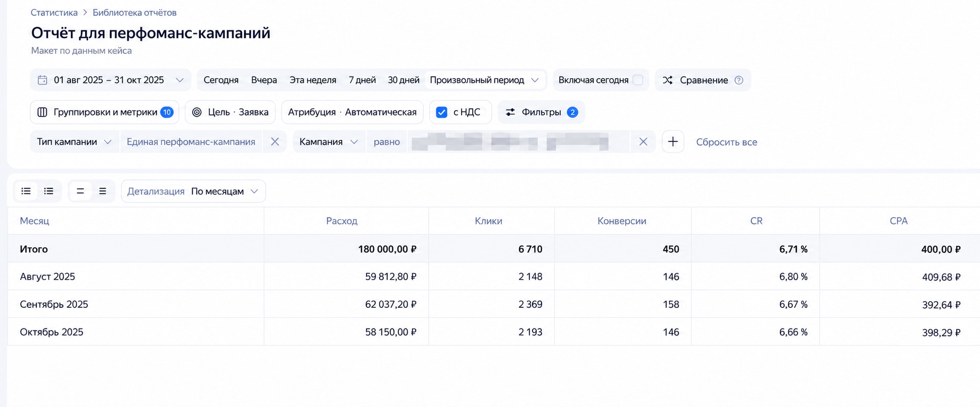Enable the Включая сегодня checkbox
Image resolution: width=980 pixels, height=407 pixels.
tap(638, 80)
